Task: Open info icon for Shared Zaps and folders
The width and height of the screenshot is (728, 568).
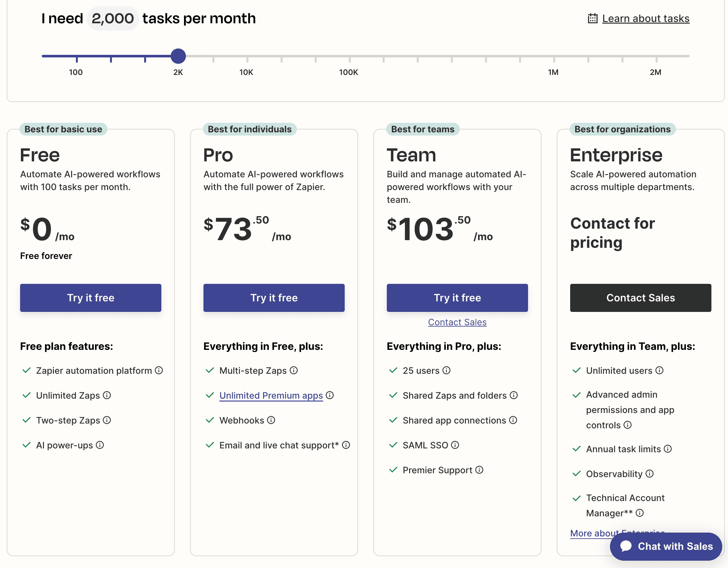Action: click(x=514, y=395)
